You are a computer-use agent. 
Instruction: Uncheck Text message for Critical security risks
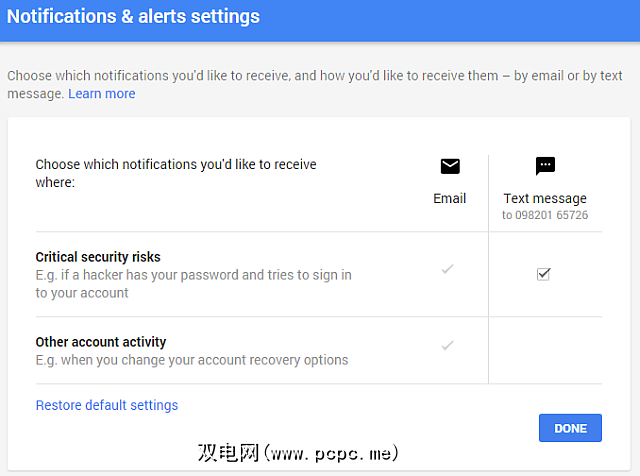pyautogui.click(x=544, y=274)
